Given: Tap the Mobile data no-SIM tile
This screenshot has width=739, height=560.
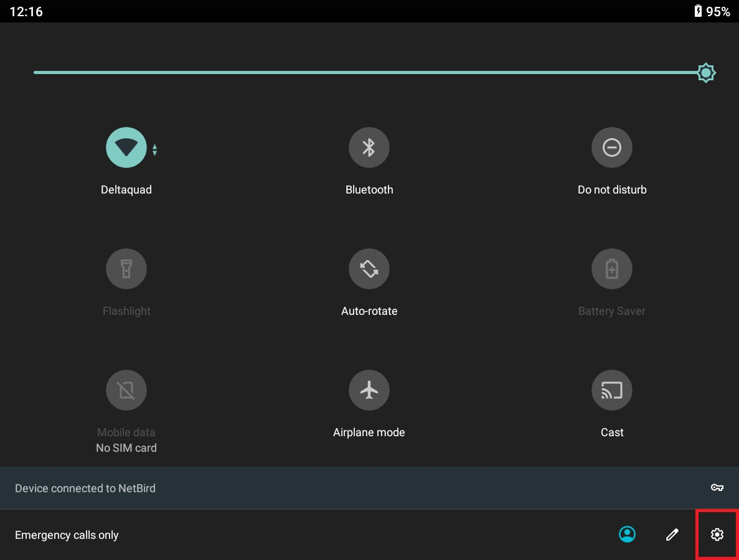Looking at the screenshot, I should click(x=126, y=390).
